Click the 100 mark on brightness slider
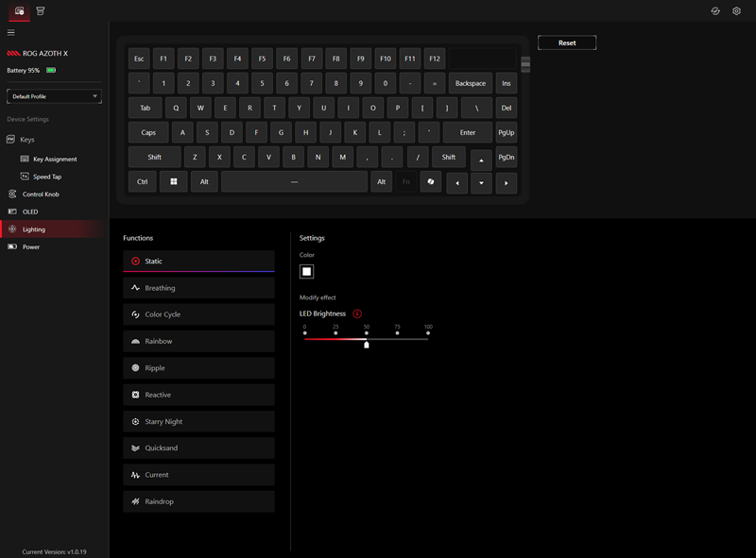 (428, 332)
